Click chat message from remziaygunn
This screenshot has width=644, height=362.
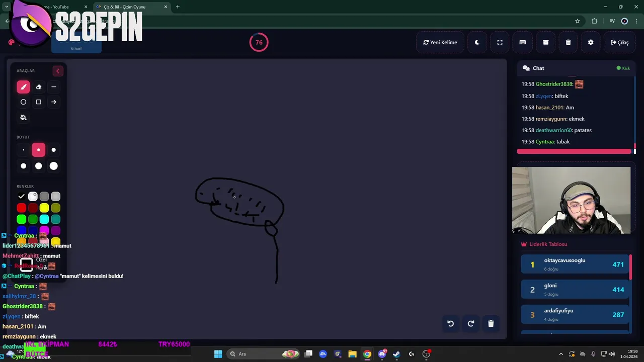553,119
